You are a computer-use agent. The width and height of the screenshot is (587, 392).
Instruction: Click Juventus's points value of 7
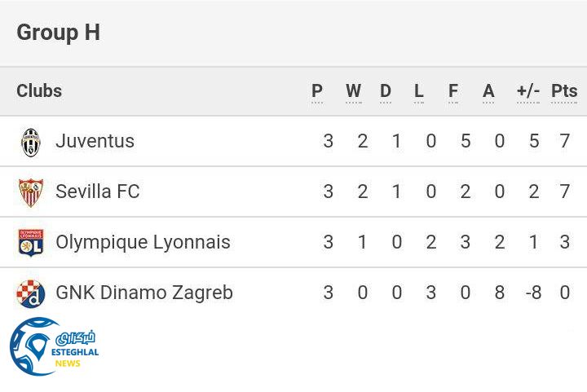pyautogui.click(x=565, y=142)
